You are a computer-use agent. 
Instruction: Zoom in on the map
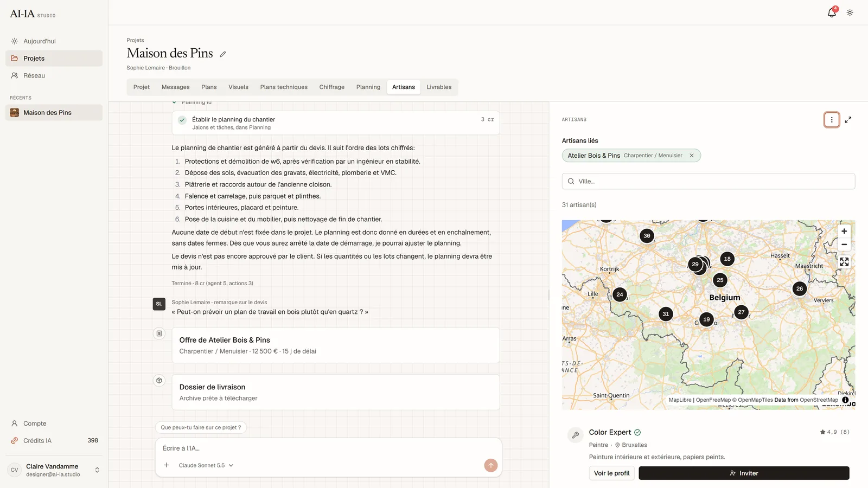844,231
